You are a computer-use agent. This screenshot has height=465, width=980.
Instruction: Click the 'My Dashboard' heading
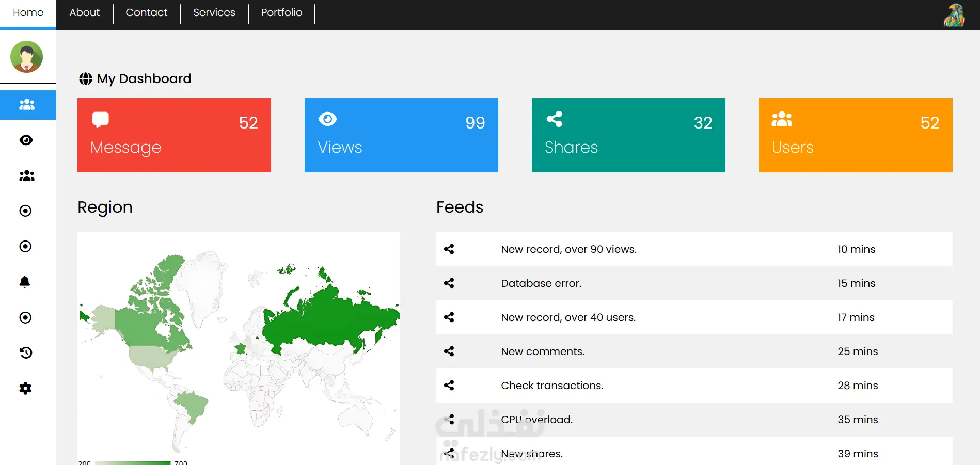pos(144,79)
